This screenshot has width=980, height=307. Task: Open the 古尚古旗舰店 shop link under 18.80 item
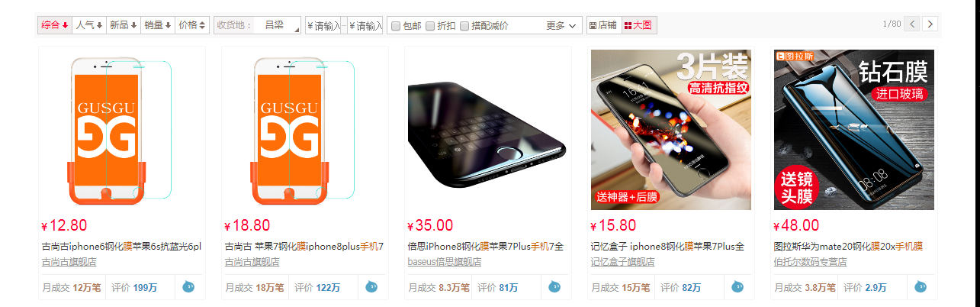click(252, 262)
